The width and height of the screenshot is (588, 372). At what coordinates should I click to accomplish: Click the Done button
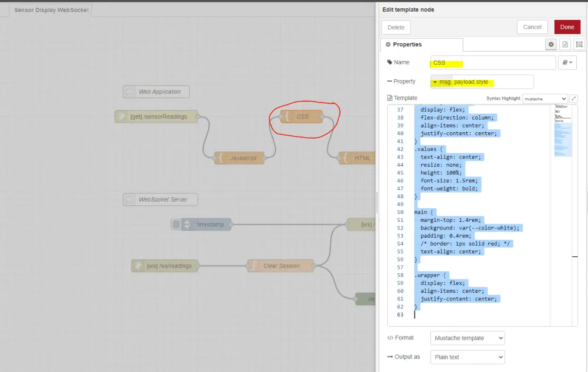tap(567, 27)
